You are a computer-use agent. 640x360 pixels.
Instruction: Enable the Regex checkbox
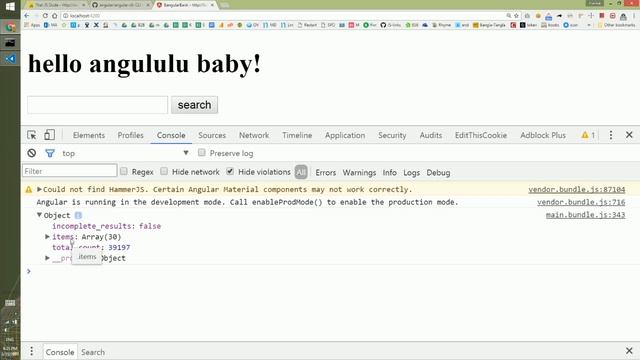(124, 171)
